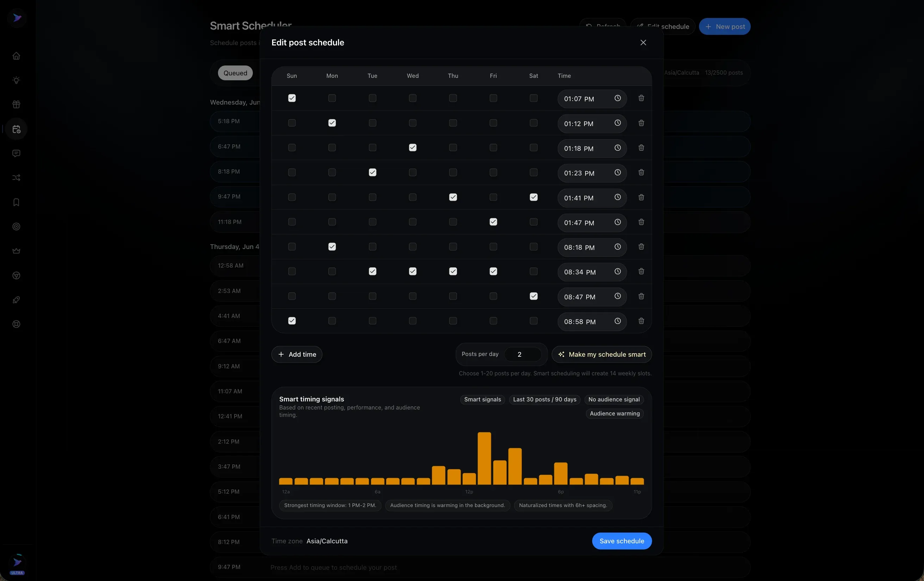Click the No audience signal tag
This screenshot has height=581, width=924.
(x=614, y=400)
